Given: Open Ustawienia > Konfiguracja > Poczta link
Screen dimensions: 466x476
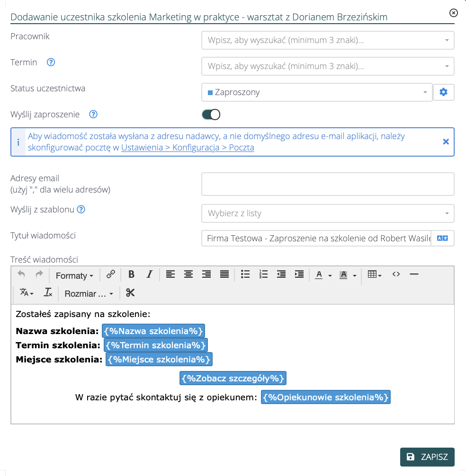Looking at the screenshot, I should coord(188,148).
